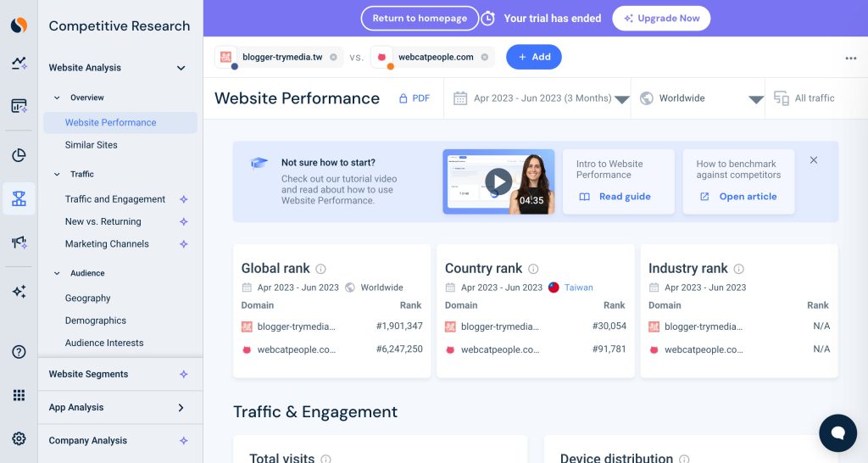Click the Device distribution info icon
Image resolution: width=868 pixels, height=463 pixels.
coord(684,459)
